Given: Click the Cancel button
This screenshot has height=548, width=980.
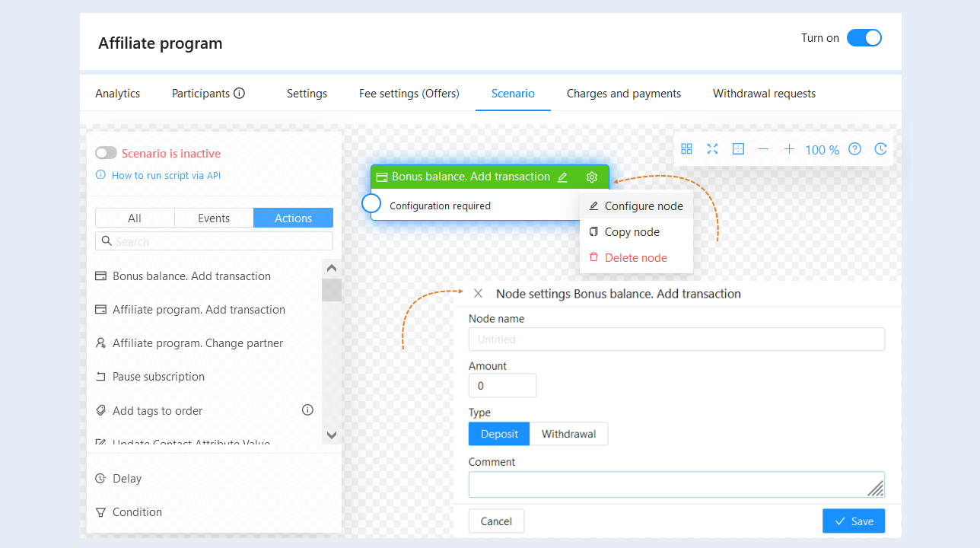Looking at the screenshot, I should 496,521.
